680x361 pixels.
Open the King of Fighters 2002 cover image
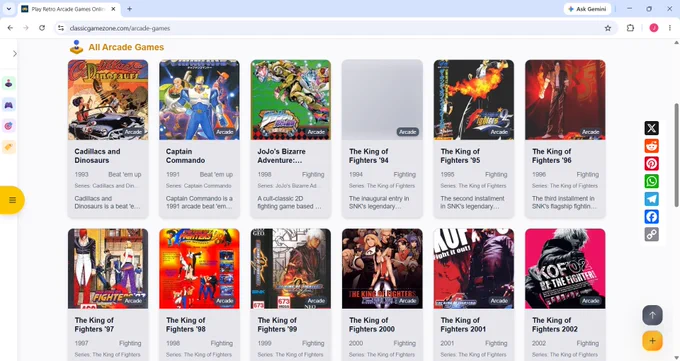[565, 269]
